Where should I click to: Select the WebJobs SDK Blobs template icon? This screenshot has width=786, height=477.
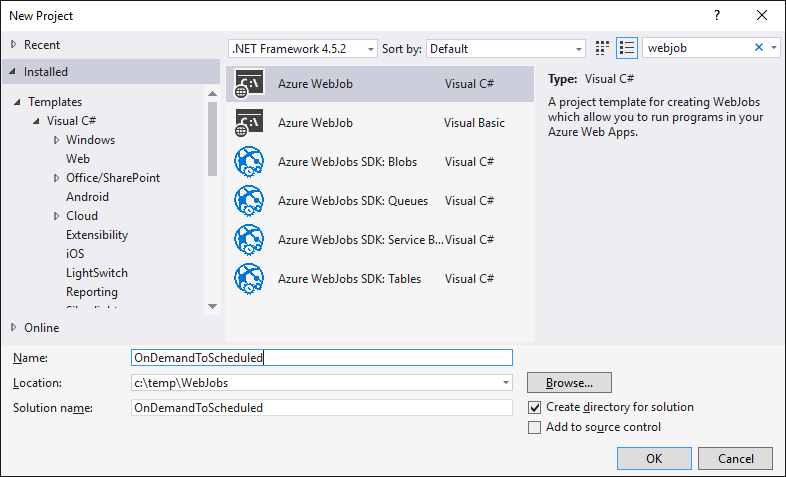tap(249, 161)
